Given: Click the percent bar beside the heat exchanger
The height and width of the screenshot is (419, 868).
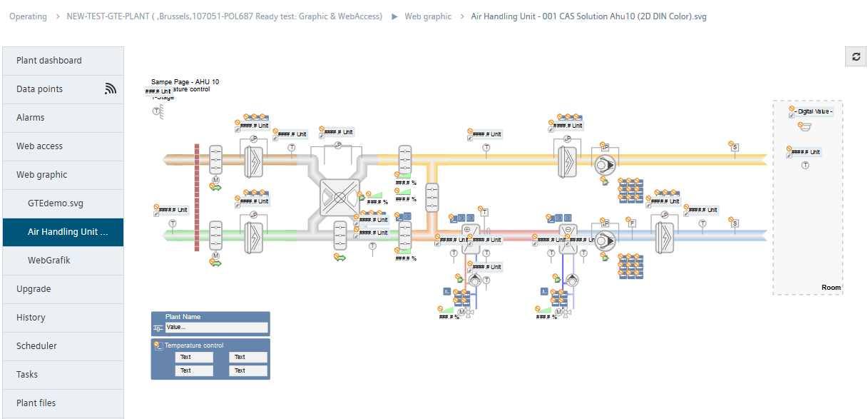Looking at the screenshot, I should click(374, 195).
